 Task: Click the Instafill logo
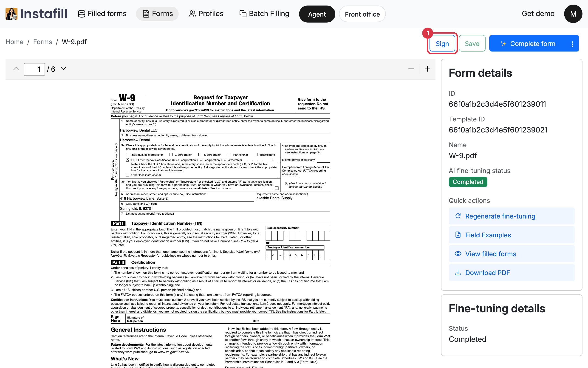(37, 14)
